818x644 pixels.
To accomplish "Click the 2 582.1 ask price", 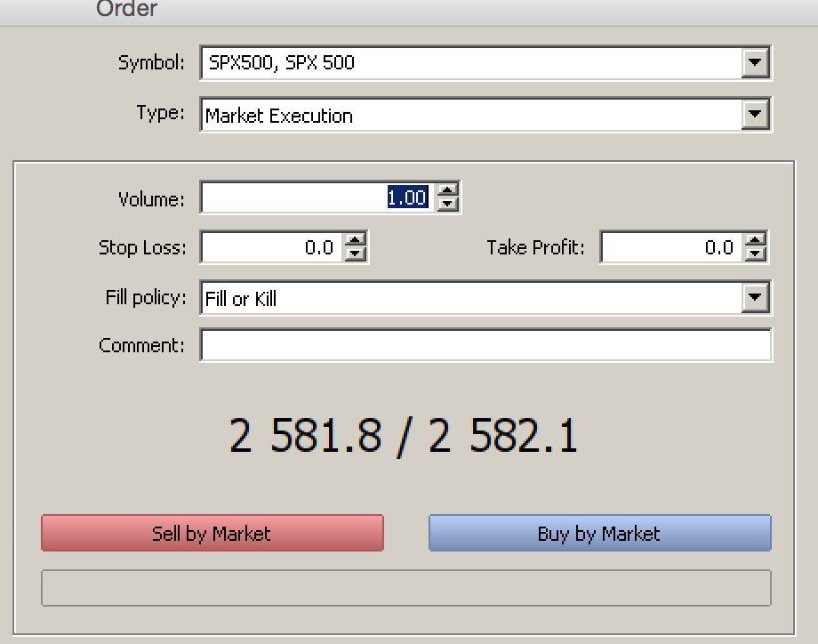I will 503,436.
